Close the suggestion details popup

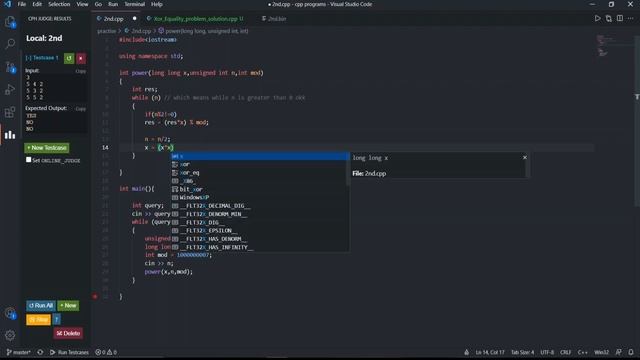525,158
